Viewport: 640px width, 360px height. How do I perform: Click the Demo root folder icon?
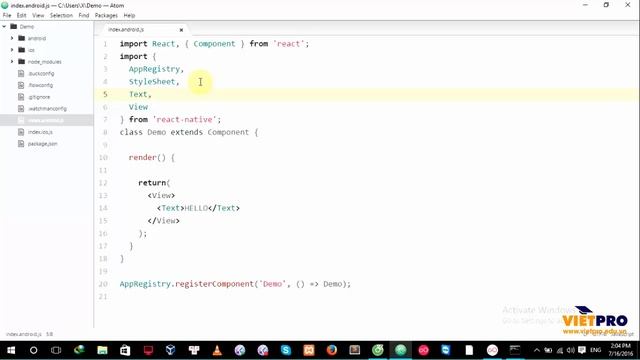[x=13, y=27]
